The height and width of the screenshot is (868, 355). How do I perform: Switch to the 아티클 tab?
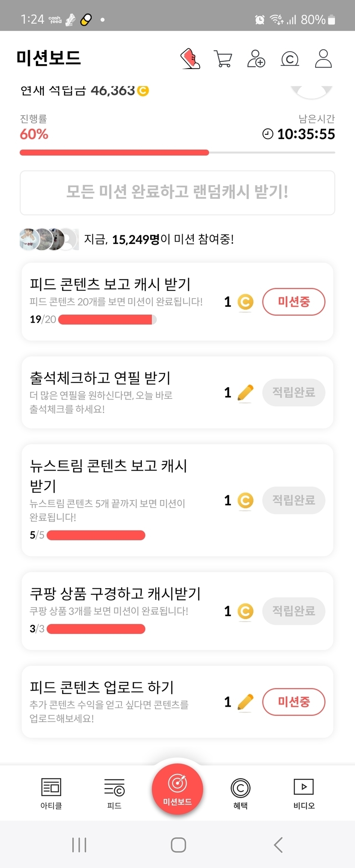point(51,793)
